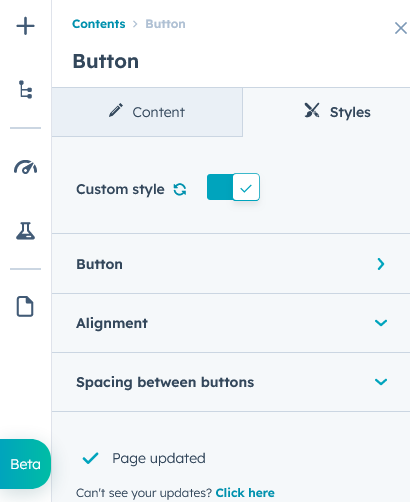Switch to the Content tab

[147, 112]
